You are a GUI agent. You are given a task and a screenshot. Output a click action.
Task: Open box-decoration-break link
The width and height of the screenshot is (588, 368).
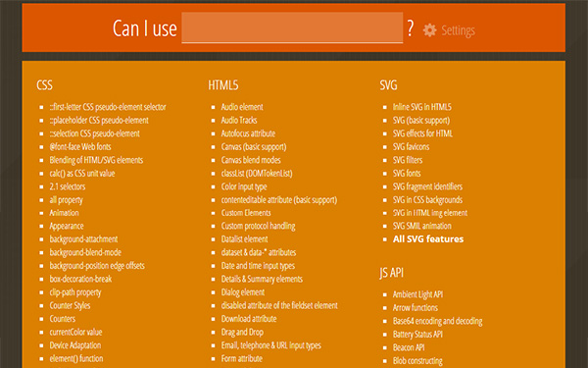(80, 279)
